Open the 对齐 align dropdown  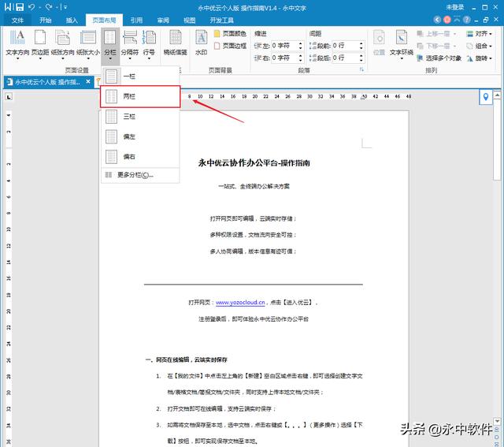click(479, 34)
